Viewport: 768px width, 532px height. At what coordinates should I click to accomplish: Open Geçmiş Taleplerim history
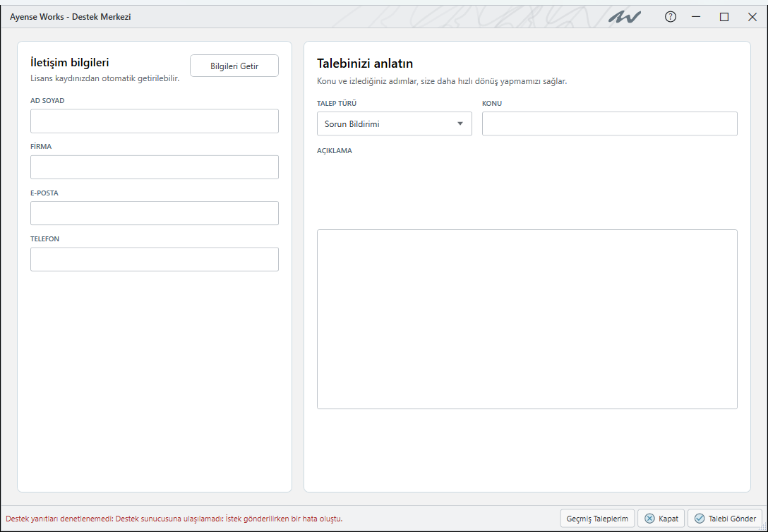(x=597, y=519)
